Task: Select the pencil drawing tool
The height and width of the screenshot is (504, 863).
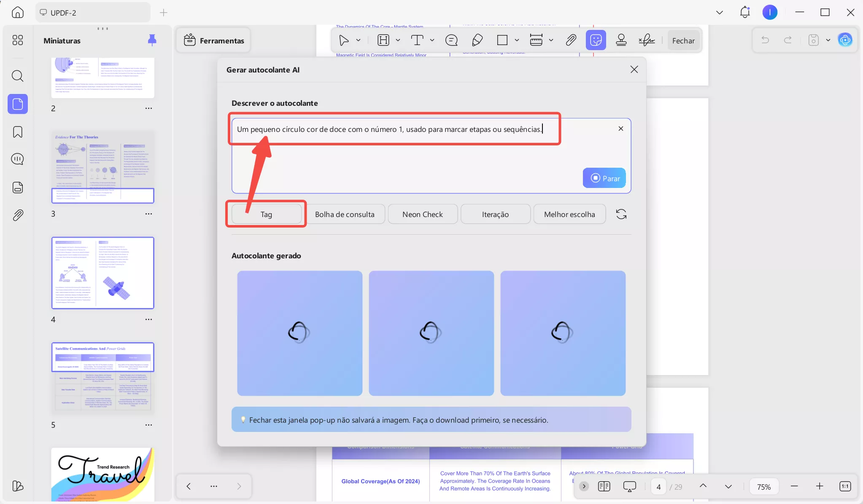Action: pos(477,40)
